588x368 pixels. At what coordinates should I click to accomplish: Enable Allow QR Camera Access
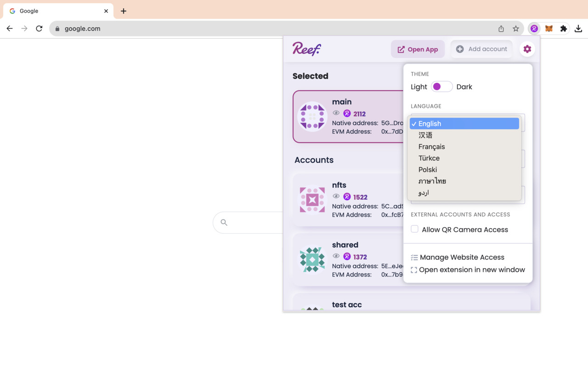coord(414,229)
